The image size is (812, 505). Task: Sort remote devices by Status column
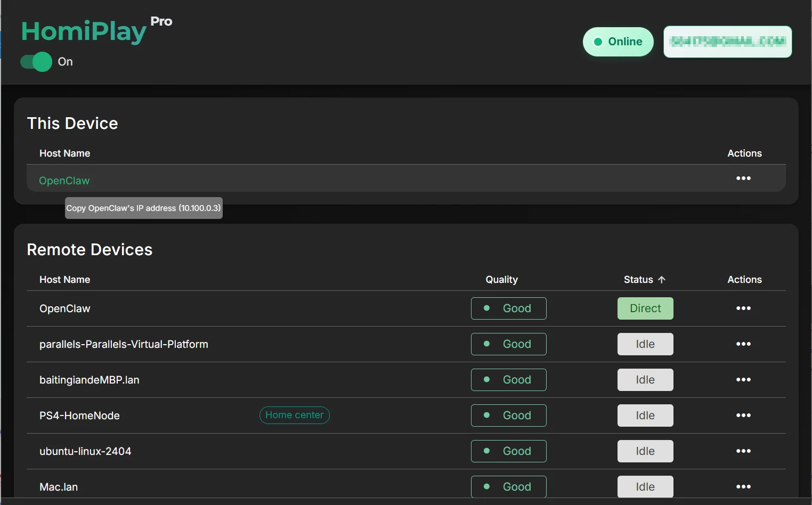645,280
